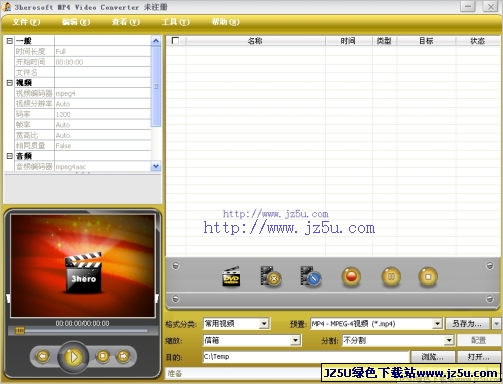This screenshot has width=503, height=384.
Task: Stop conversion with the round stop button
Action: point(428,277)
